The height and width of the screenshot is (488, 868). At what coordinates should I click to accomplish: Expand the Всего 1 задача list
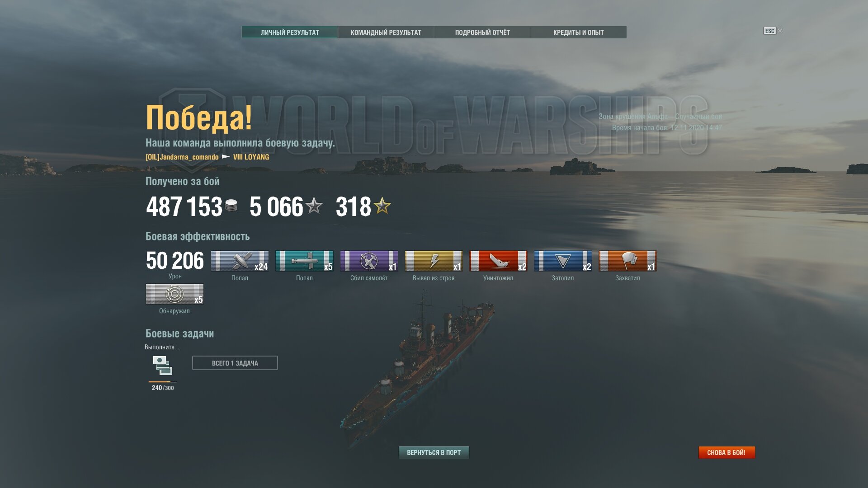point(235,363)
